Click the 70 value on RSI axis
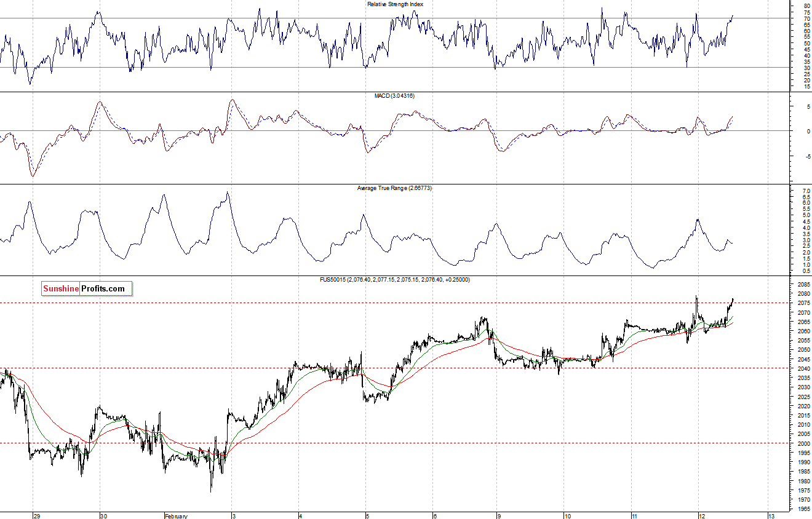 (x=806, y=19)
